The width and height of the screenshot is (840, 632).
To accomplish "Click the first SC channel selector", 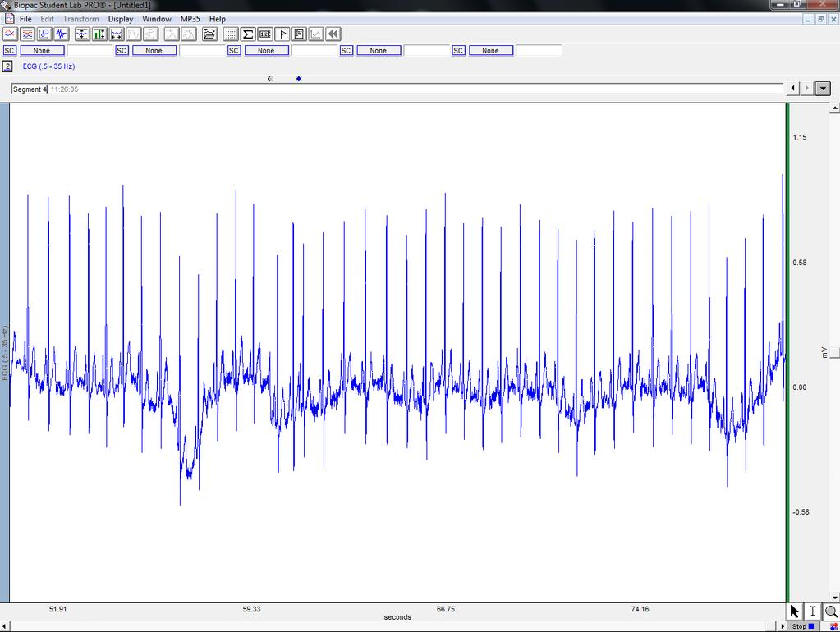I will (x=10, y=50).
